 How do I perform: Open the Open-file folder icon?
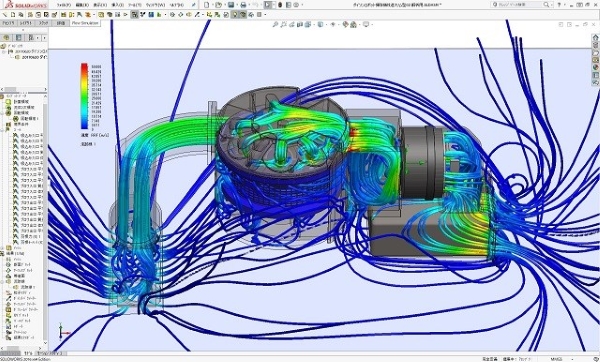(218, 5)
